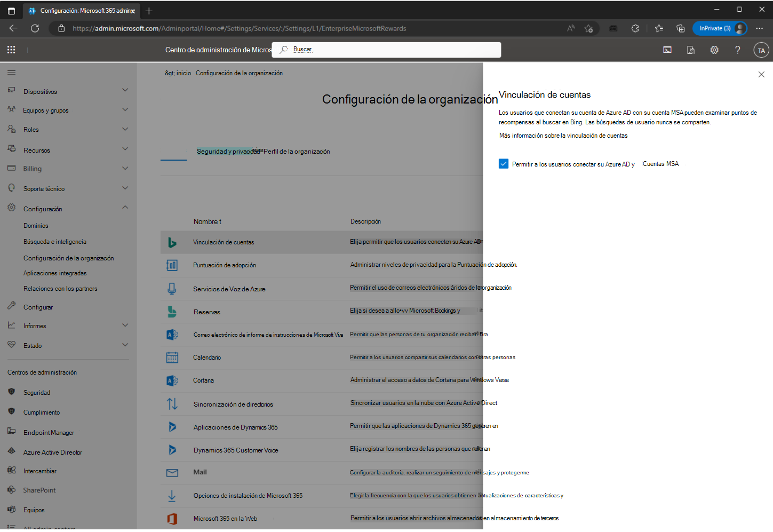Click the browser refresh icon
Image resolution: width=773 pixels, height=532 pixels.
tap(35, 28)
